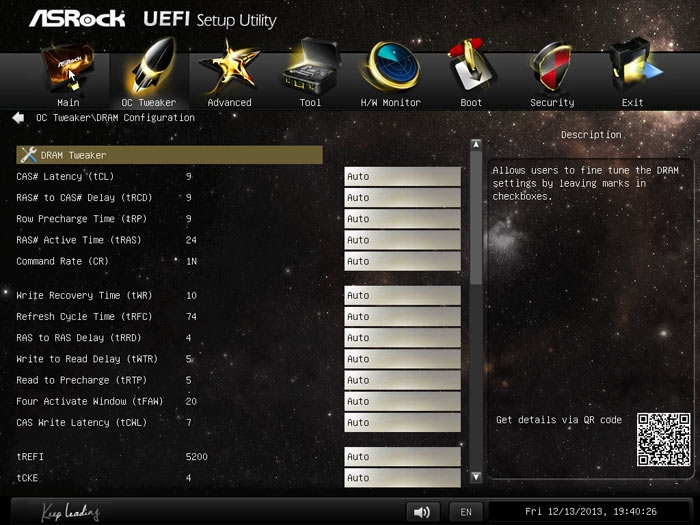Open the Boot joystick icon
700x525 pixels.
coord(471,66)
